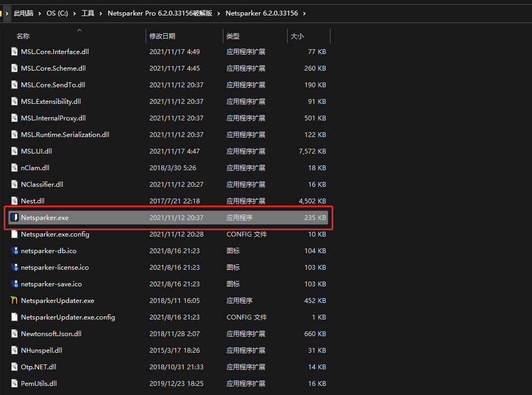
Task: Click 图标 type of netsparker-db.ico
Action: pyautogui.click(x=233, y=251)
